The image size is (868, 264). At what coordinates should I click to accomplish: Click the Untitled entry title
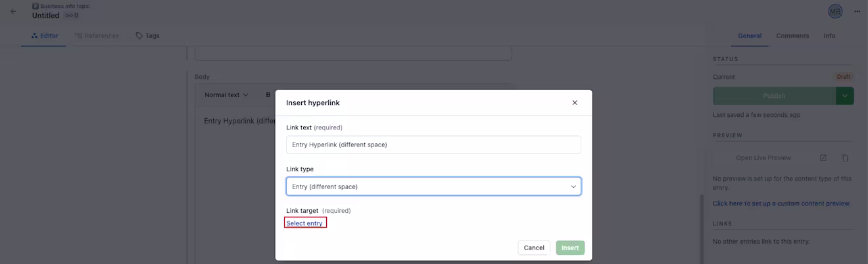pyautogui.click(x=45, y=16)
